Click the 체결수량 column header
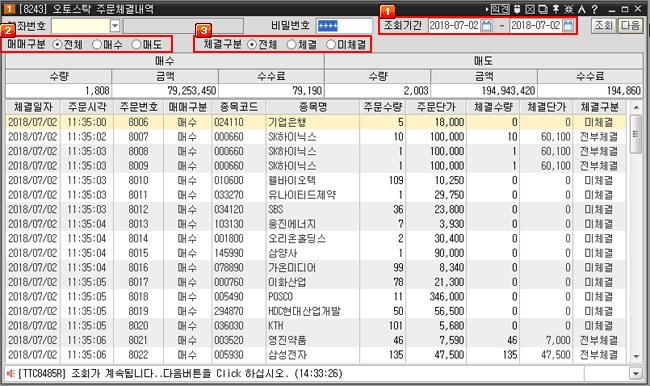 click(x=493, y=107)
